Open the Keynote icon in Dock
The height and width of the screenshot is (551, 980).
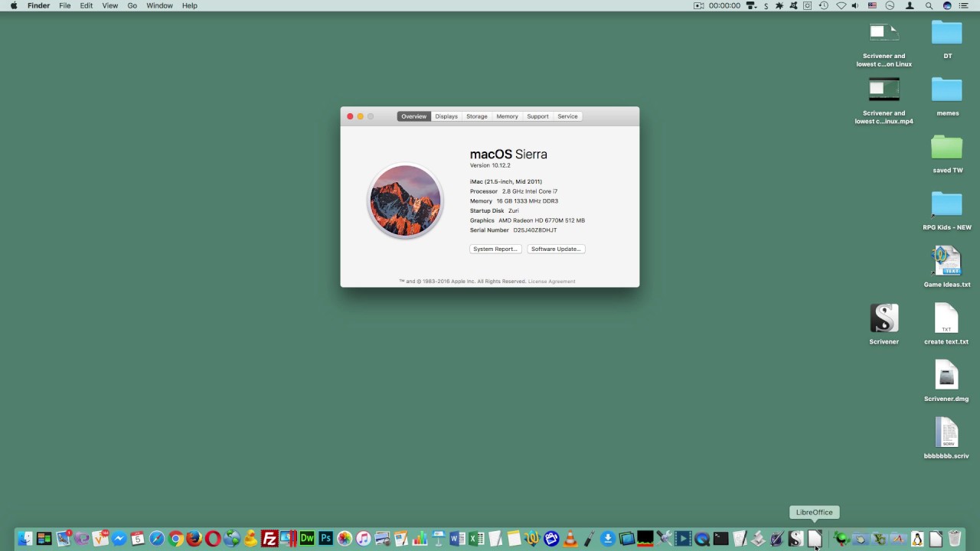click(x=438, y=539)
